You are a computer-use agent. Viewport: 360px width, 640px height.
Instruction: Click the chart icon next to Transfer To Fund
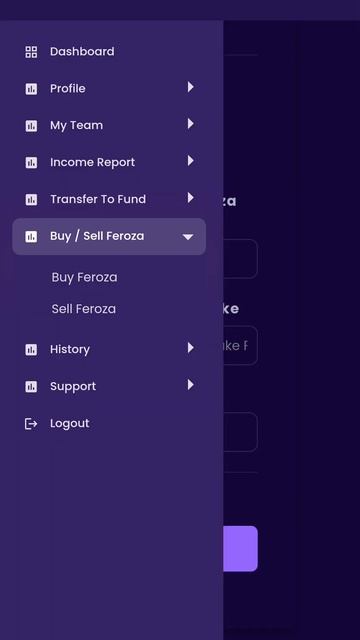coord(31,200)
